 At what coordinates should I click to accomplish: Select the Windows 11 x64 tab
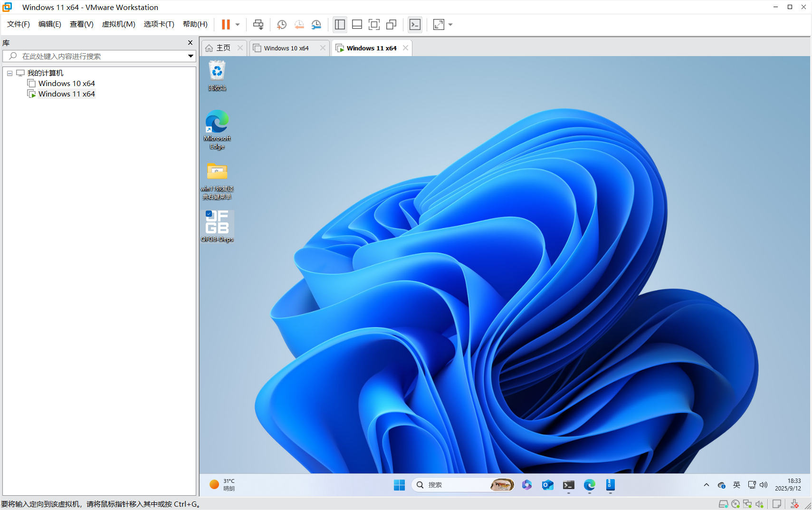372,48
